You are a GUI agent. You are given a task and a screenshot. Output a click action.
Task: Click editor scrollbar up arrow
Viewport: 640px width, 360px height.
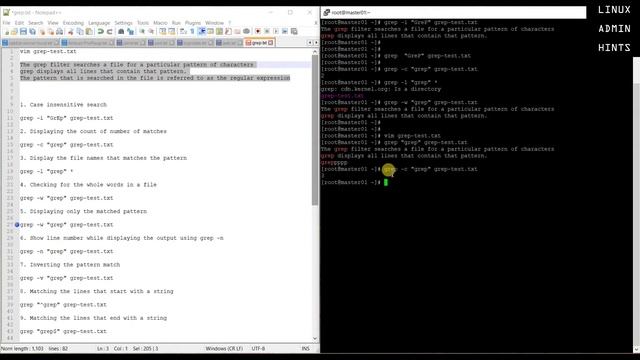pyautogui.click(x=315, y=52)
